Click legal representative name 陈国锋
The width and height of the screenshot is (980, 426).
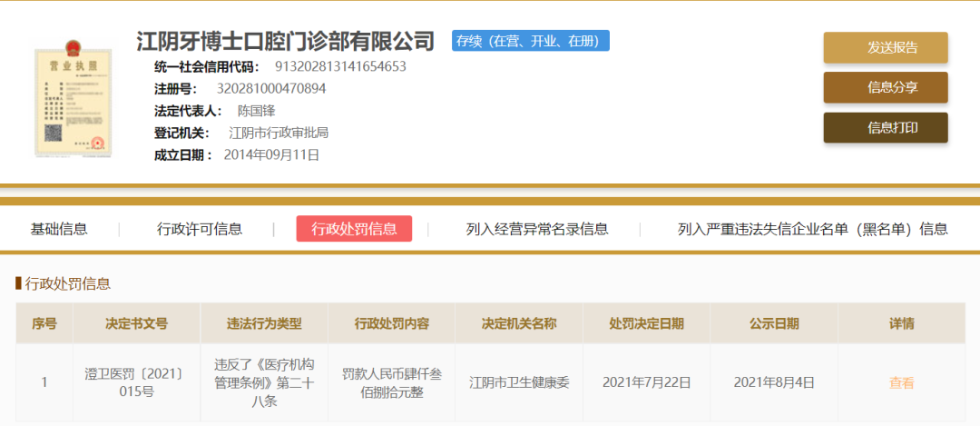[256, 112]
